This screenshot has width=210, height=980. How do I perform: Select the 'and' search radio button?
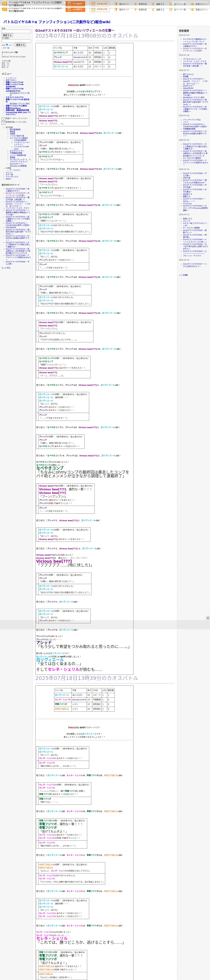(x=7, y=45)
